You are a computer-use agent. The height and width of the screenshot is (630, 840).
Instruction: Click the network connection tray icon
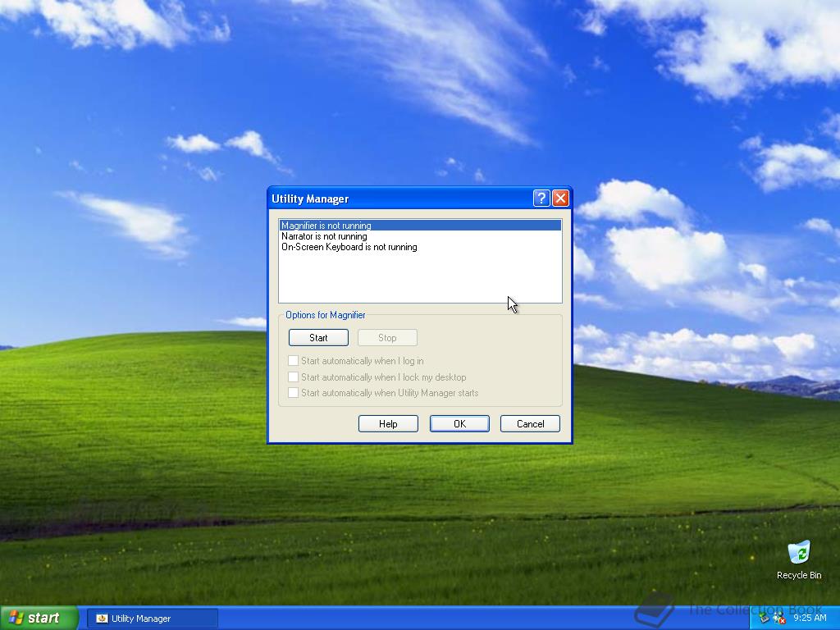pyautogui.click(x=765, y=619)
